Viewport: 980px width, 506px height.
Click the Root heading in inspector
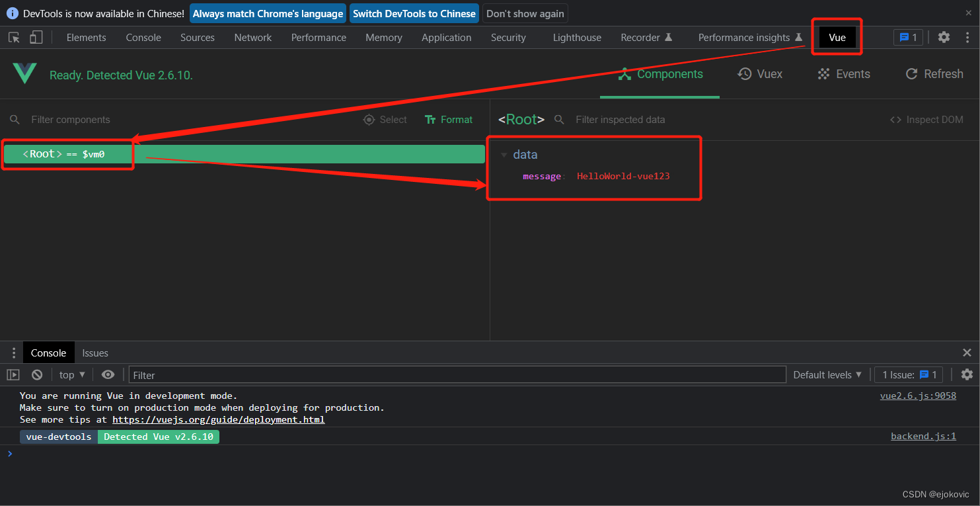(521, 120)
